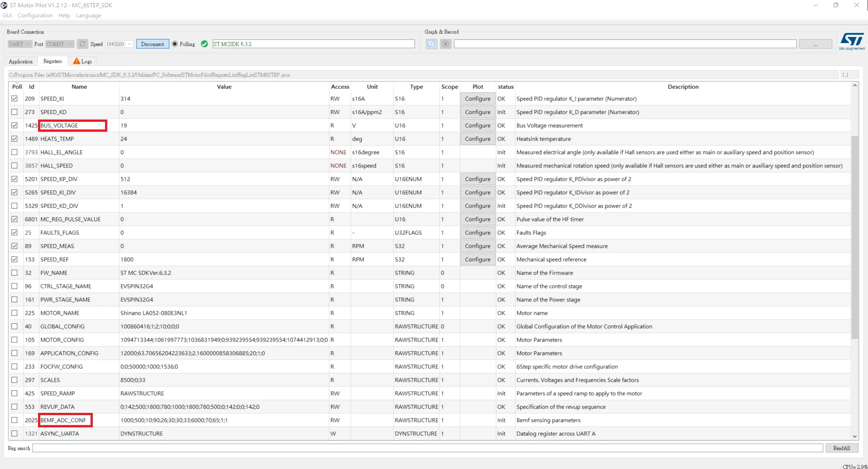Click the register table vertical scrollbar
The width and height of the screenshot is (868, 469).
point(855,237)
